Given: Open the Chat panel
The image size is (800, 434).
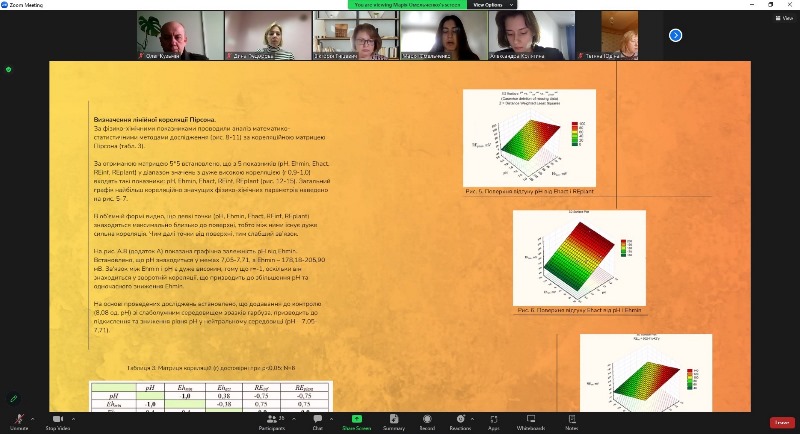Looking at the screenshot, I should (x=317, y=422).
